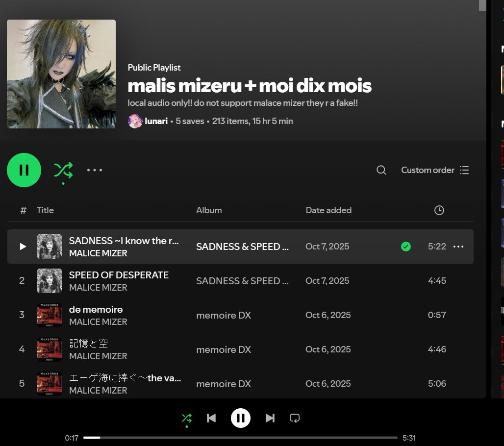The image size is (504, 446).
Task: Pause playback in the bottom player bar
Action: click(240, 418)
